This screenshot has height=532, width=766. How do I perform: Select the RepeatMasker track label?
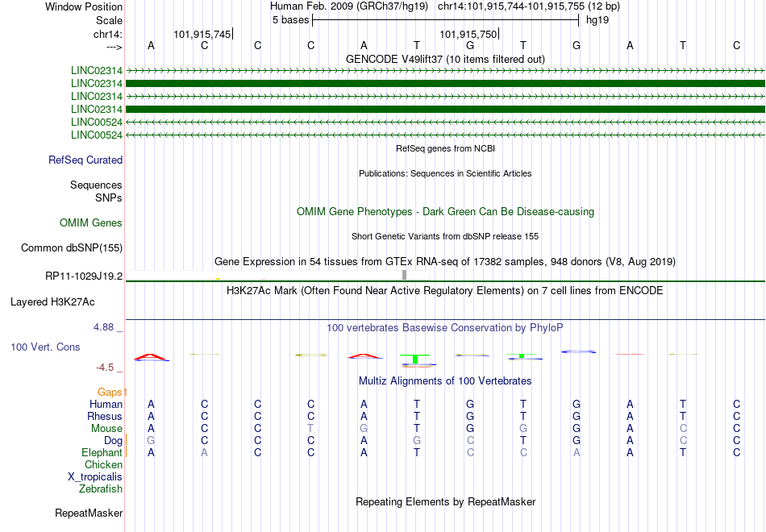tap(89, 513)
